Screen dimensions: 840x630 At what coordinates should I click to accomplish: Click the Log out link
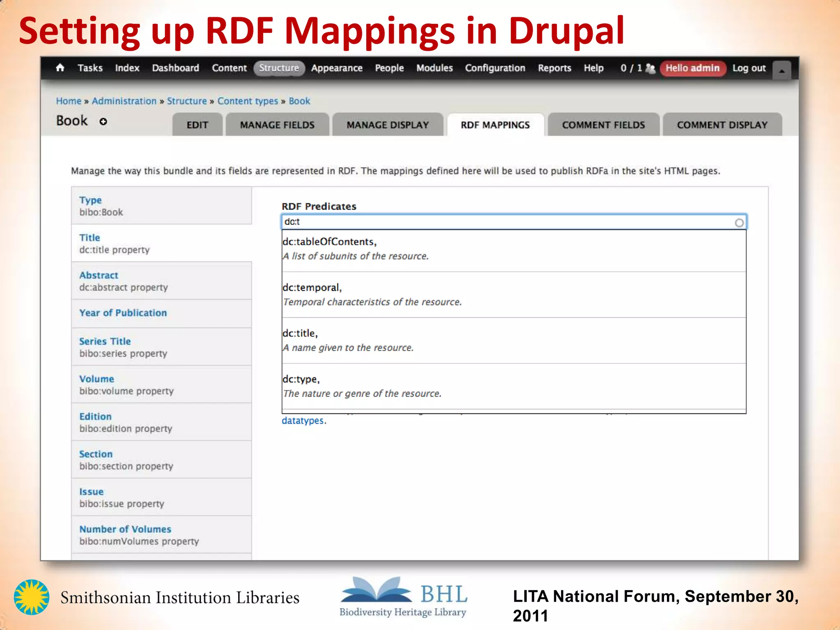[x=749, y=68]
